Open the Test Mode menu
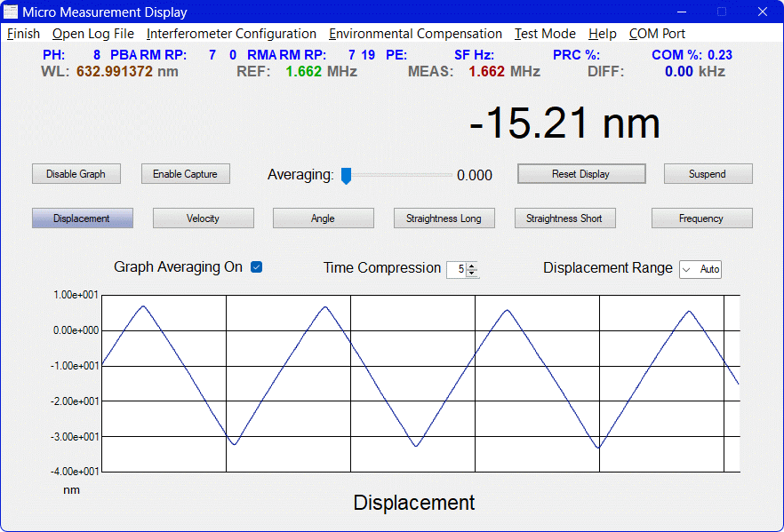The height and width of the screenshot is (532, 784). click(x=545, y=34)
